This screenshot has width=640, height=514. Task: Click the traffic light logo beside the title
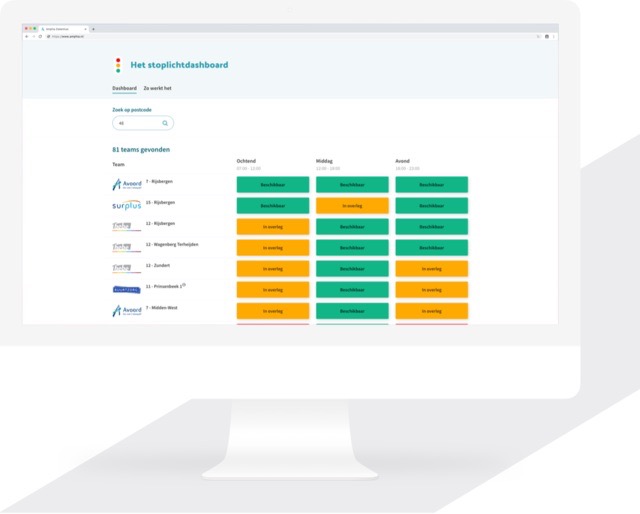pyautogui.click(x=118, y=65)
